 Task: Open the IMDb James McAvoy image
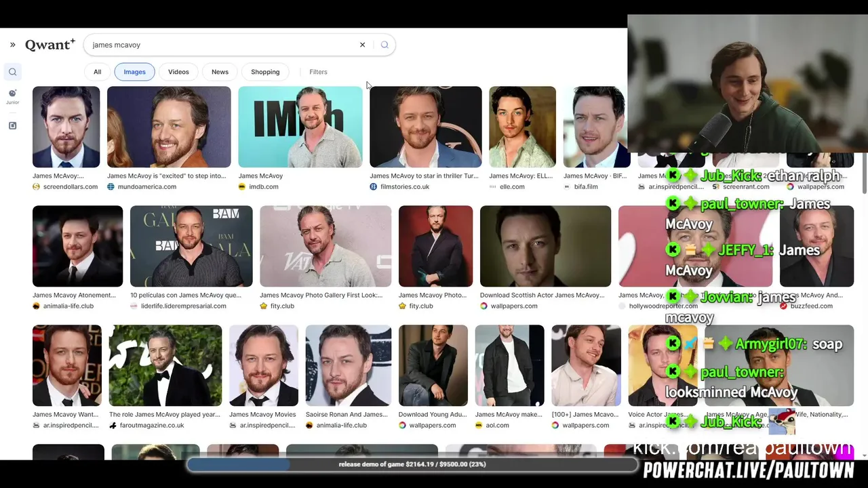(300, 127)
